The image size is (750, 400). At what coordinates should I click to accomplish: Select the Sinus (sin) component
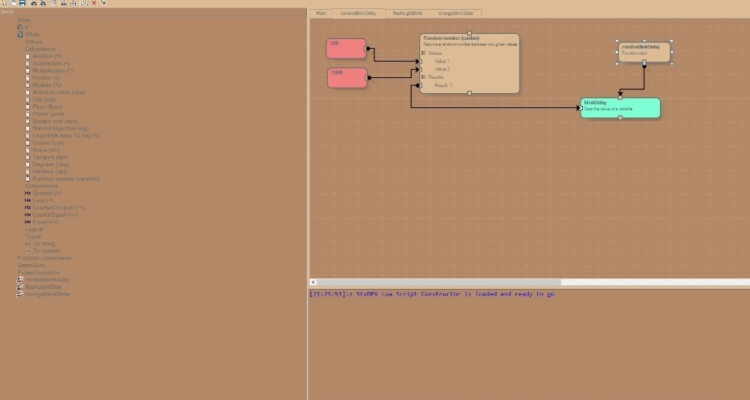[46, 149]
